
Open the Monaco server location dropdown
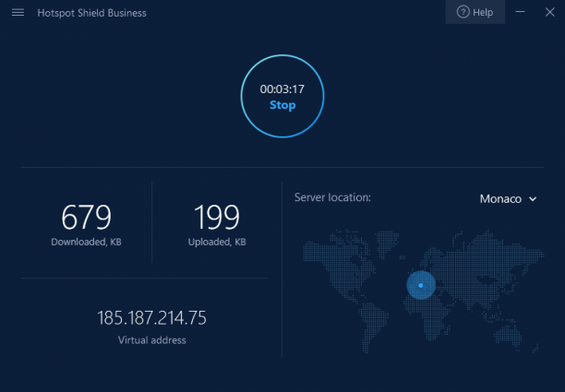point(508,198)
